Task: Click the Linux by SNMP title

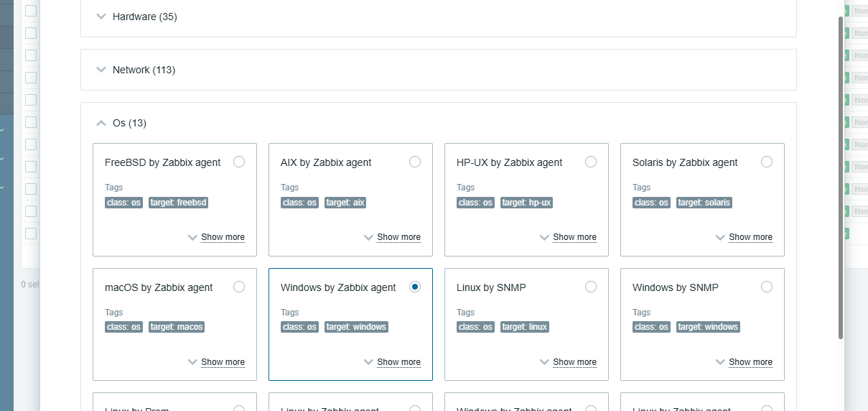Action: point(491,287)
